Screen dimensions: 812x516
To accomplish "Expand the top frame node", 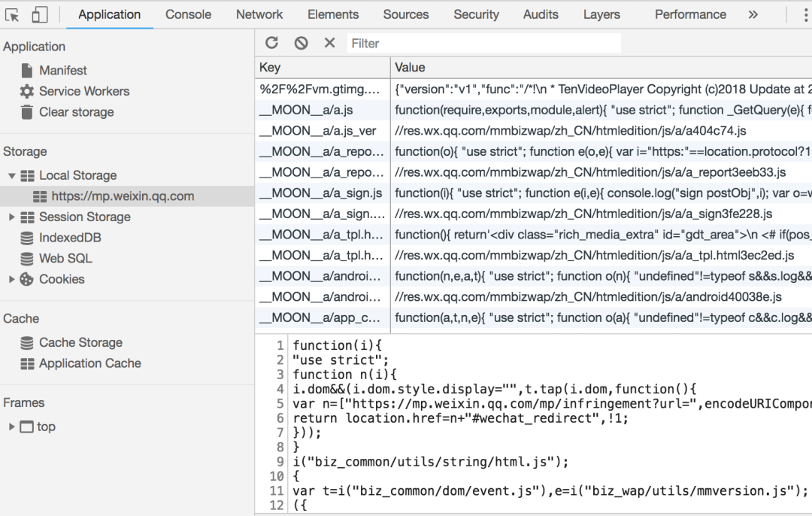I will pos(11,426).
